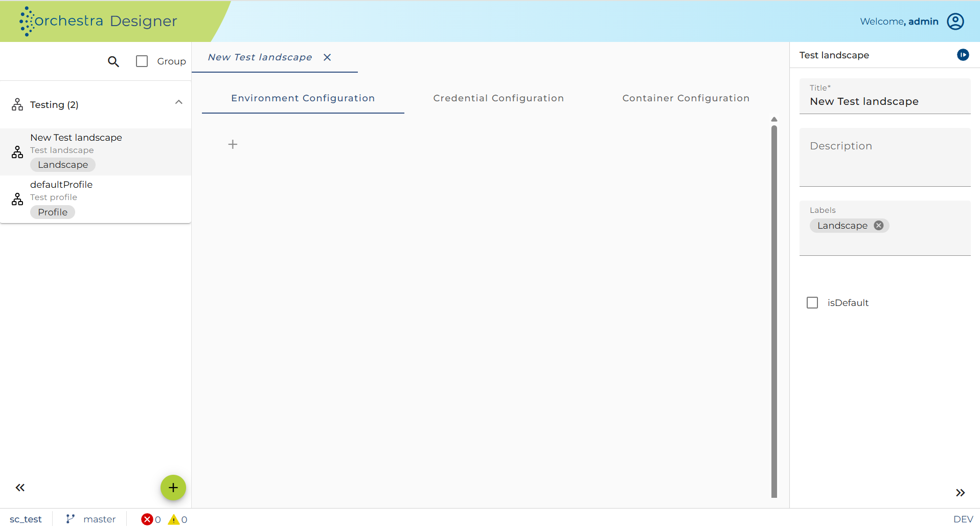
Task: Click the search magnifier icon
Action: coord(113,61)
